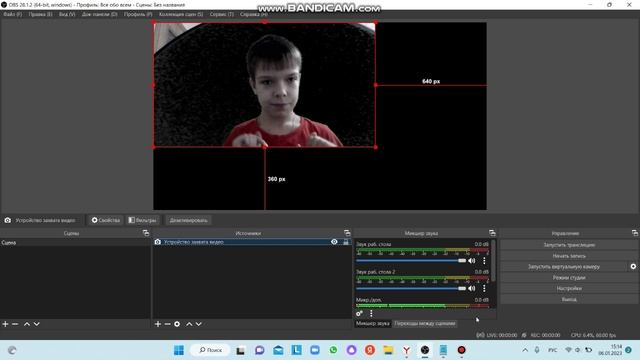Click the Bandicam record icon in the taskbar
Image resolution: width=640 pixels, height=360 pixels.
[x=461, y=350]
